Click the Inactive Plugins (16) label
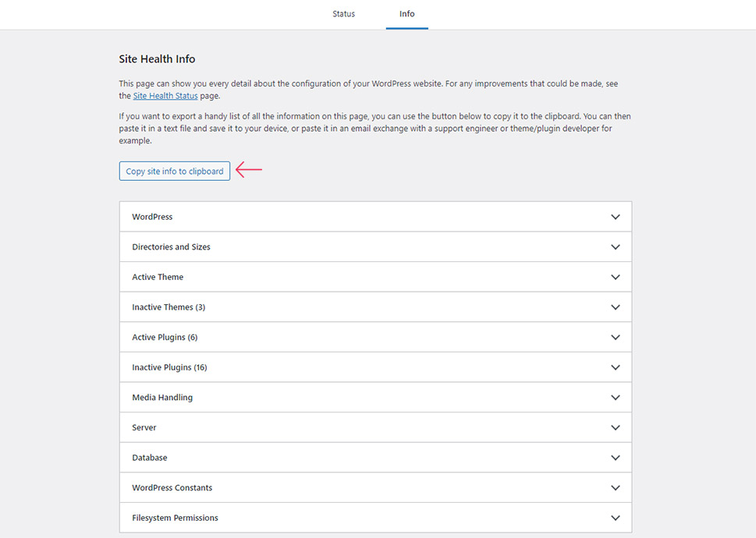 [170, 367]
